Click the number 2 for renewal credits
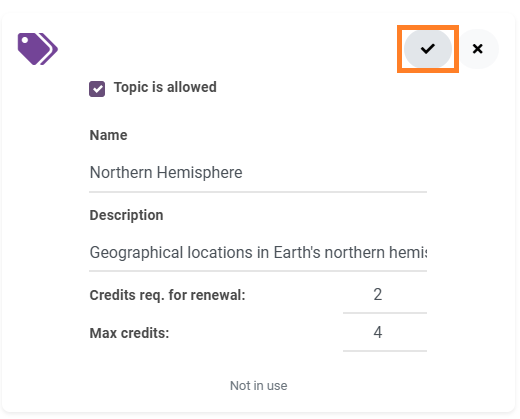Image resolution: width=520 pixels, height=419 pixels. 378,295
